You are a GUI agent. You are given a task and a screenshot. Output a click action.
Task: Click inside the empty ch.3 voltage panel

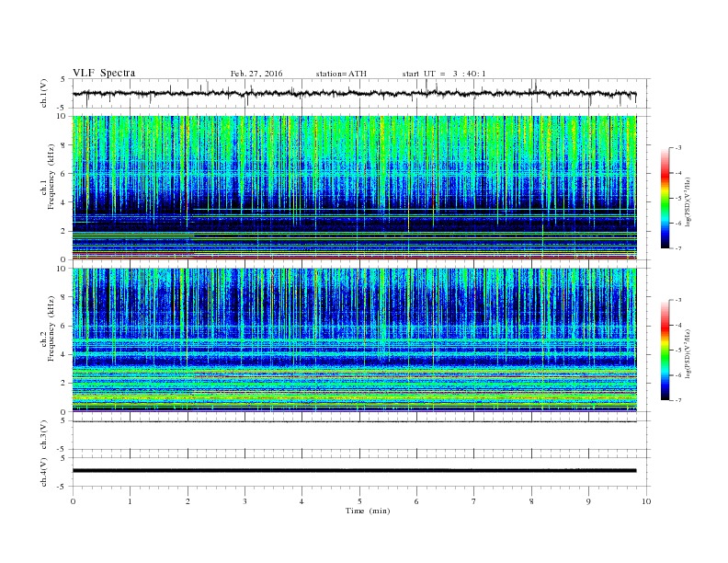click(360, 436)
